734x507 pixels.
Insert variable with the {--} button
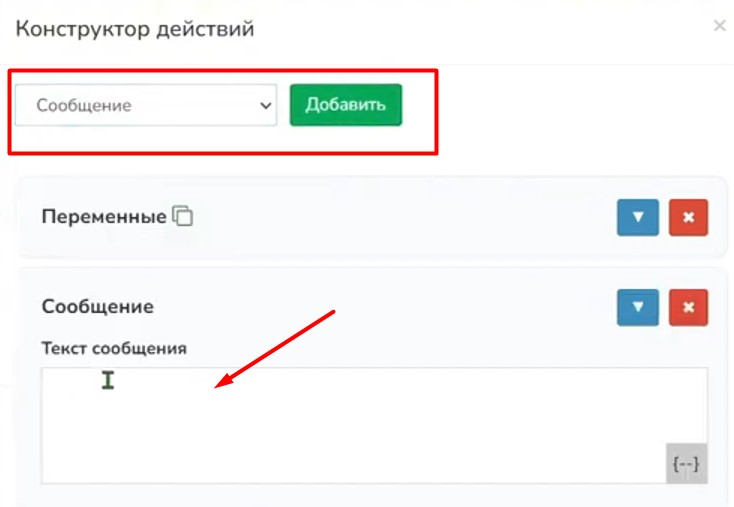point(686,464)
